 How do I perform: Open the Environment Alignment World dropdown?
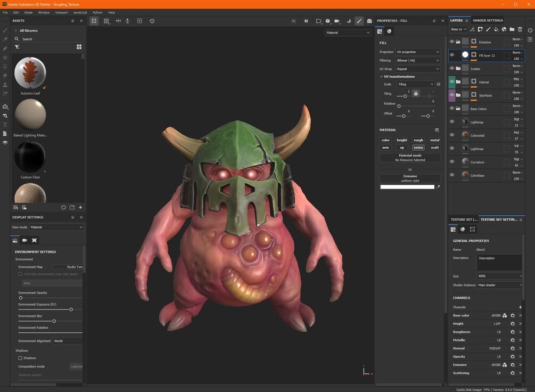tap(68, 341)
